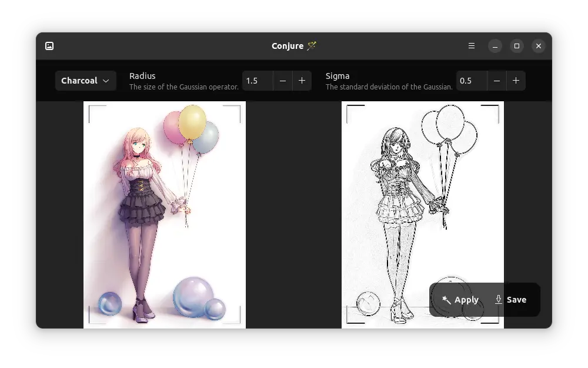Decrease Radius with the minus button

tap(283, 81)
